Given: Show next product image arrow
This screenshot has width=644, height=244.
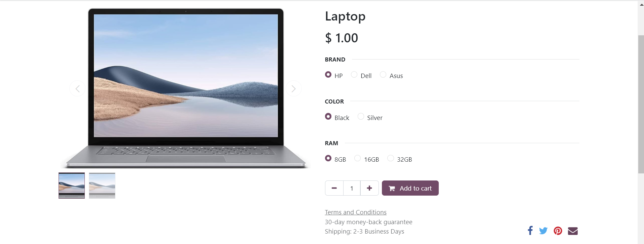Looking at the screenshot, I should 293,88.
